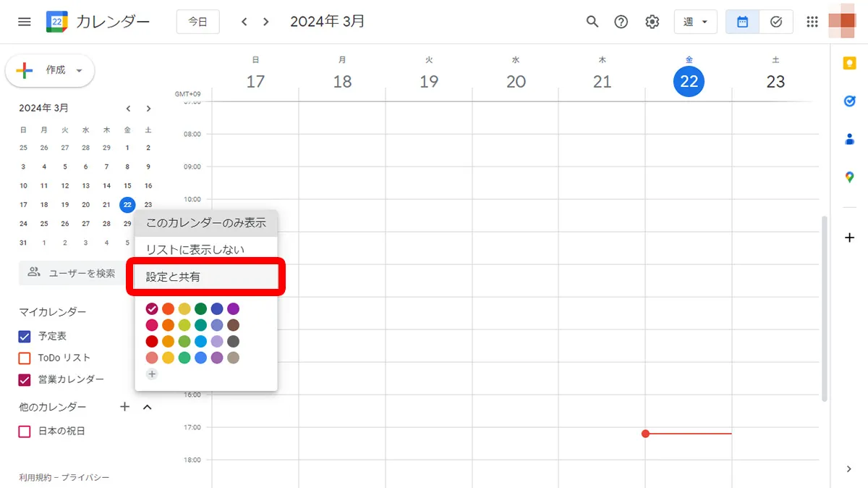Open Google Tasks in side panel
Viewport: 868px width, 488px height.
[849, 101]
